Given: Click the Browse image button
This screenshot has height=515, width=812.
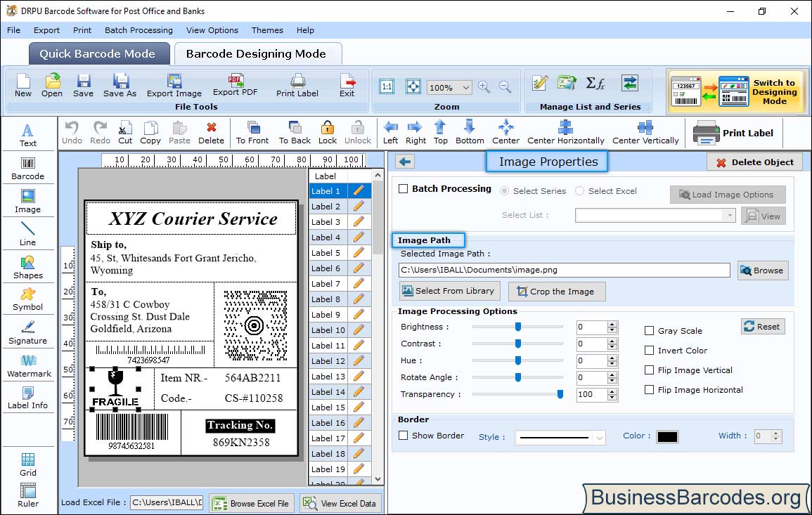Looking at the screenshot, I should point(762,270).
